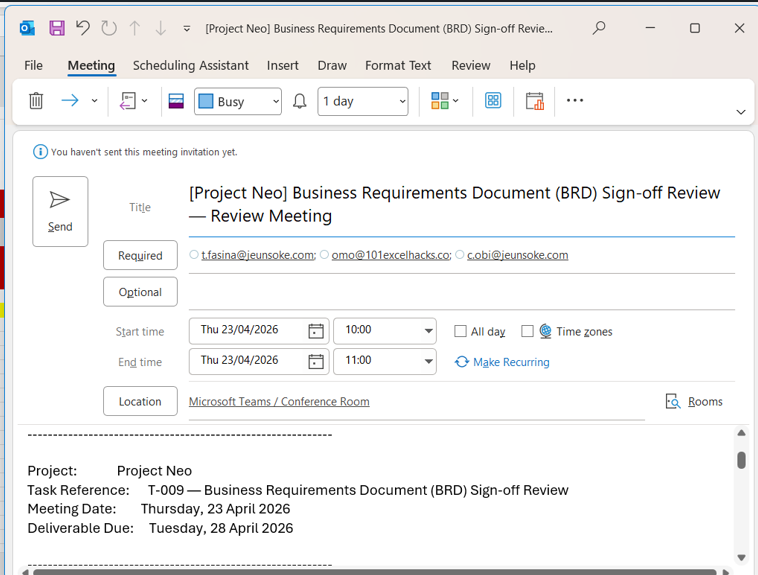Click presence circle beside c.obi@jeunsoke.com

pos(460,254)
